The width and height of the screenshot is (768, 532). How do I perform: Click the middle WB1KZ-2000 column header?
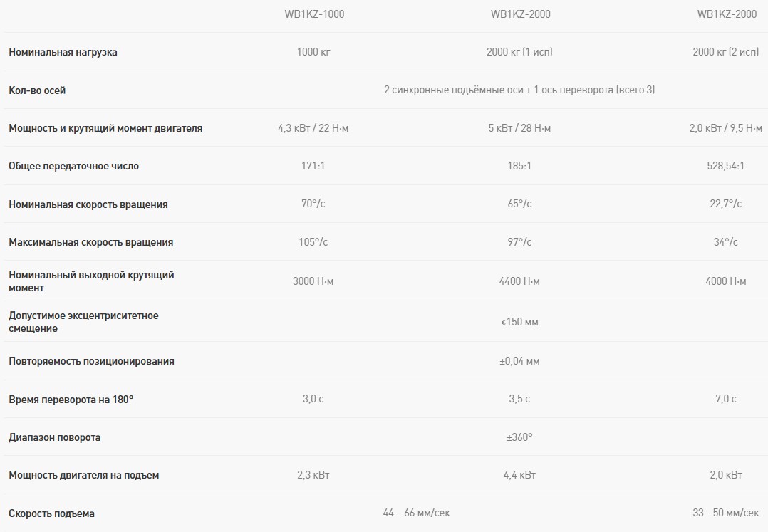tap(520, 14)
